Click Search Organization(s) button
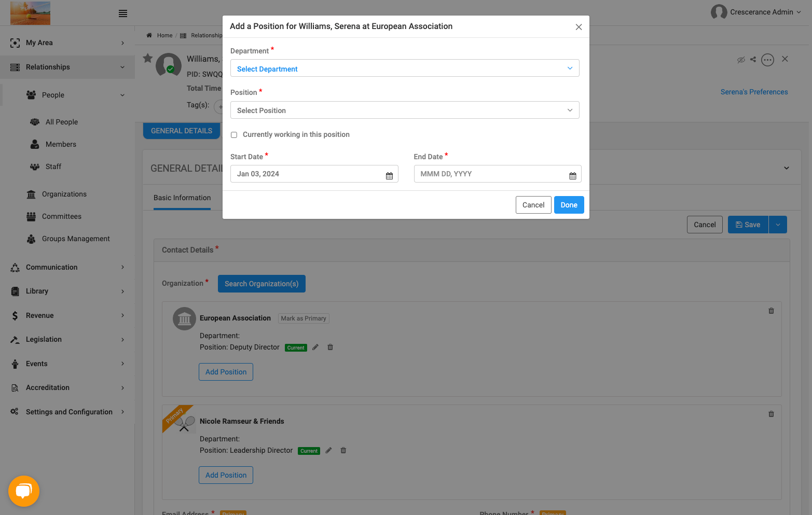 pyautogui.click(x=262, y=284)
